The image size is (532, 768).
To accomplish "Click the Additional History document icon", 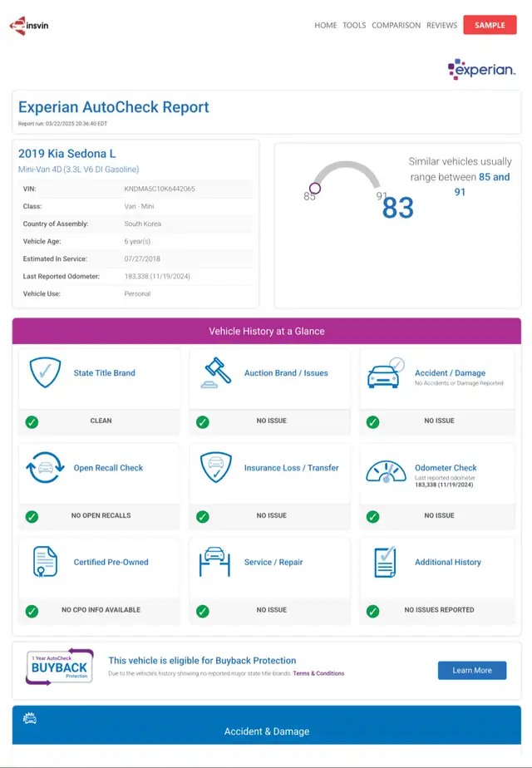I will tap(385, 562).
